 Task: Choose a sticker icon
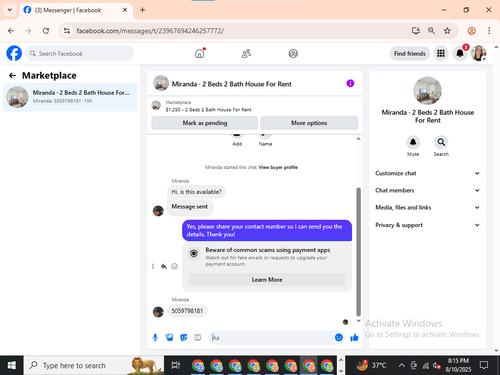pos(184,338)
